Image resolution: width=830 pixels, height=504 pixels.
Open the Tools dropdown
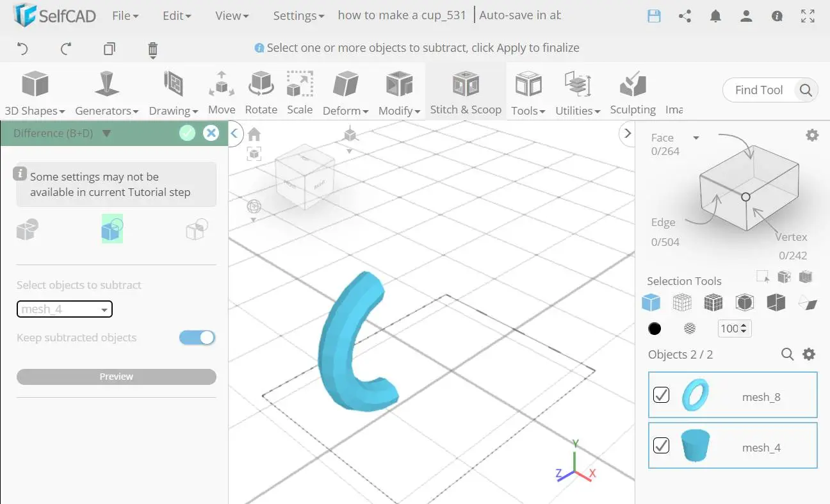(x=528, y=94)
